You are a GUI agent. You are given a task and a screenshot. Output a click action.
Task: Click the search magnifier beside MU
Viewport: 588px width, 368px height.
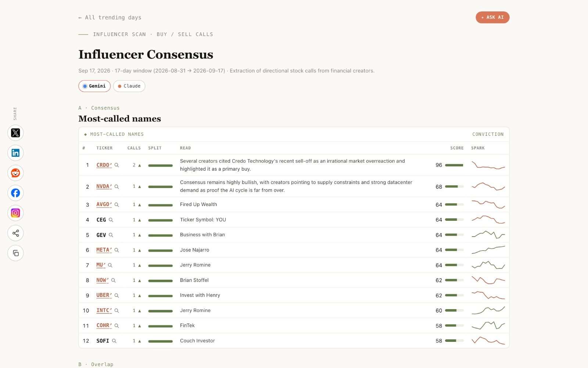110,265
